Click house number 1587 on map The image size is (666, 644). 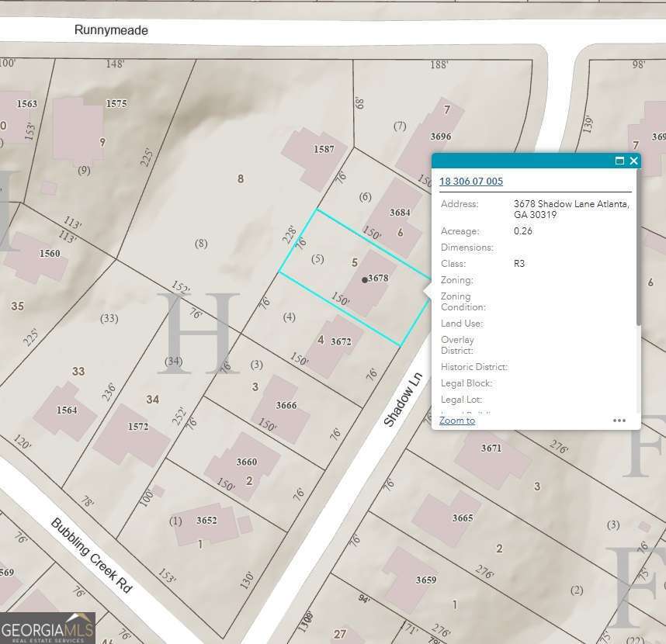(x=324, y=149)
